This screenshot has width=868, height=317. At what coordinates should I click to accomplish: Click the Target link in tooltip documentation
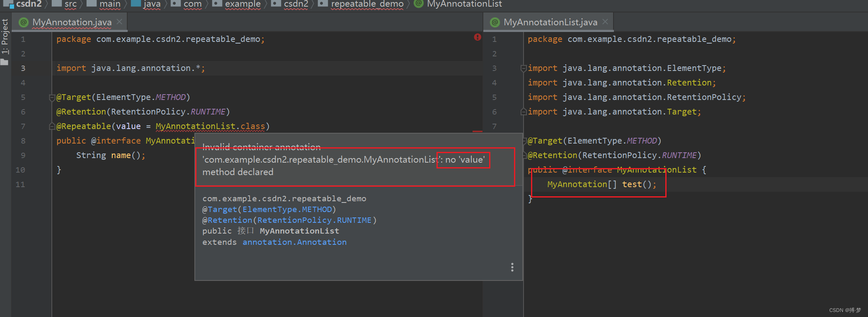pos(222,210)
